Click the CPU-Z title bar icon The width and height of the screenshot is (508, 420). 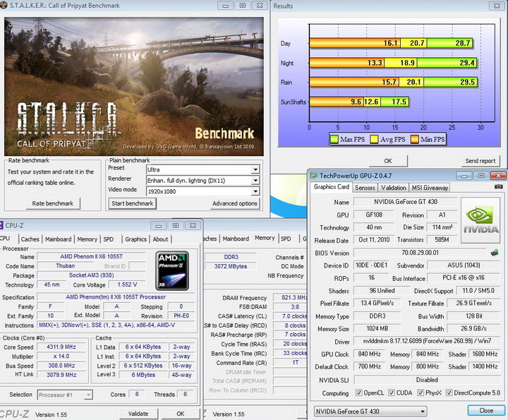click(1, 225)
